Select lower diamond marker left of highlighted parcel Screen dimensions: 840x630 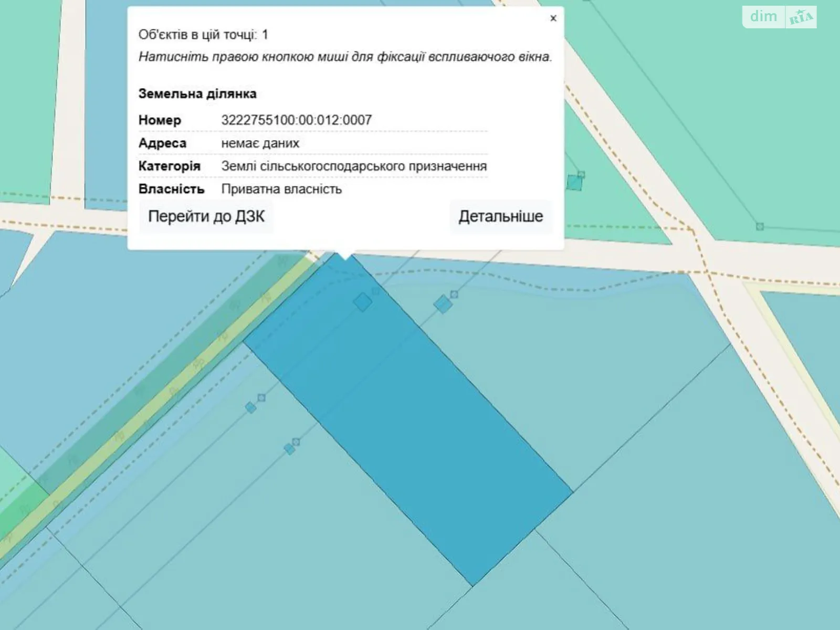pos(289,449)
